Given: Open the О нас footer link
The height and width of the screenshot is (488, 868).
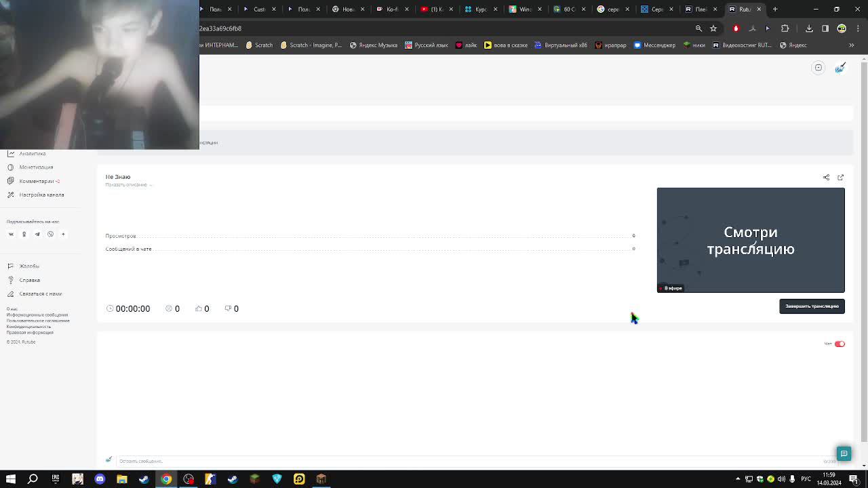Looking at the screenshot, I should tap(12, 309).
